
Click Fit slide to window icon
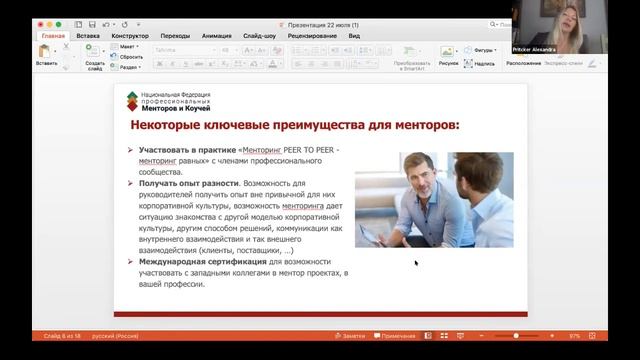[x=592, y=336]
